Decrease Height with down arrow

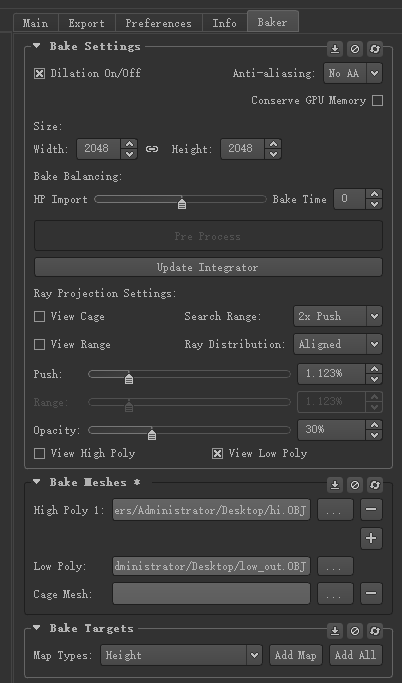pyautogui.click(x=273, y=154)
